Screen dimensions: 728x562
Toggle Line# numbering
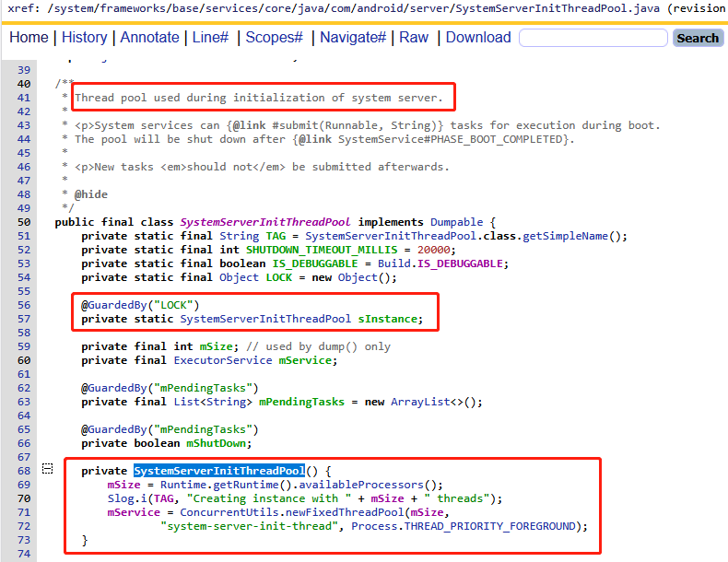click(210, 38)
